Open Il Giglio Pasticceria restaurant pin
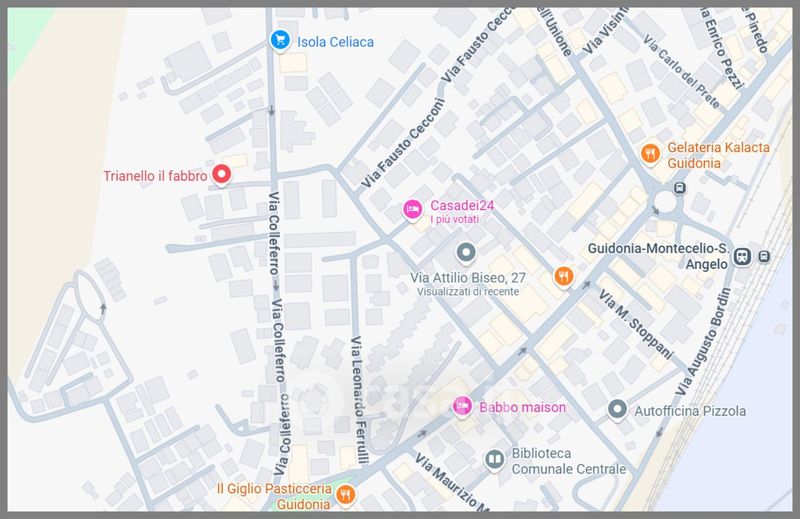This screenshot has width=800, height=519. pos(345,495)
